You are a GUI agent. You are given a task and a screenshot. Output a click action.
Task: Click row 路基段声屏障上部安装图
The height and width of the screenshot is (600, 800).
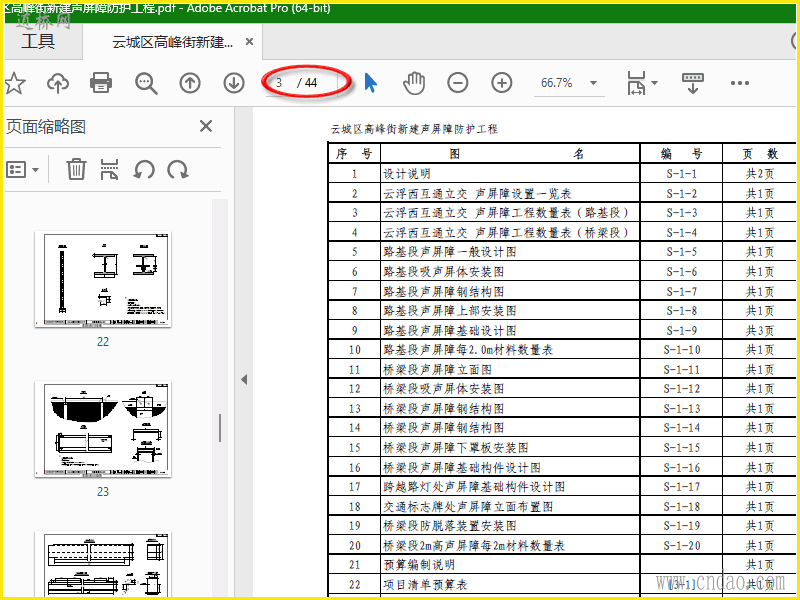[562, 311]
